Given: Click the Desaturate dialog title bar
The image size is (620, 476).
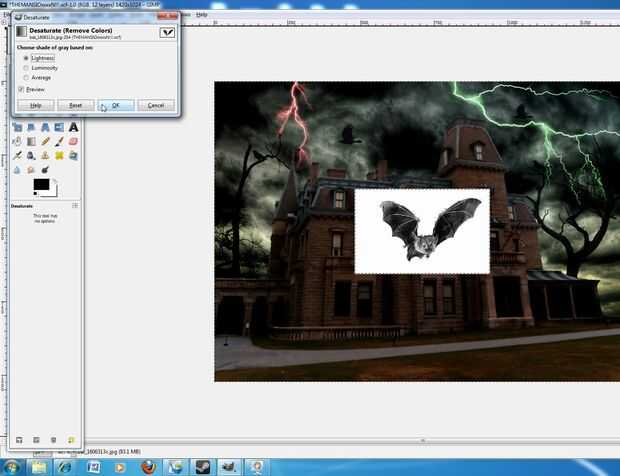Looking at the screenshot, I should pos(85,17).
